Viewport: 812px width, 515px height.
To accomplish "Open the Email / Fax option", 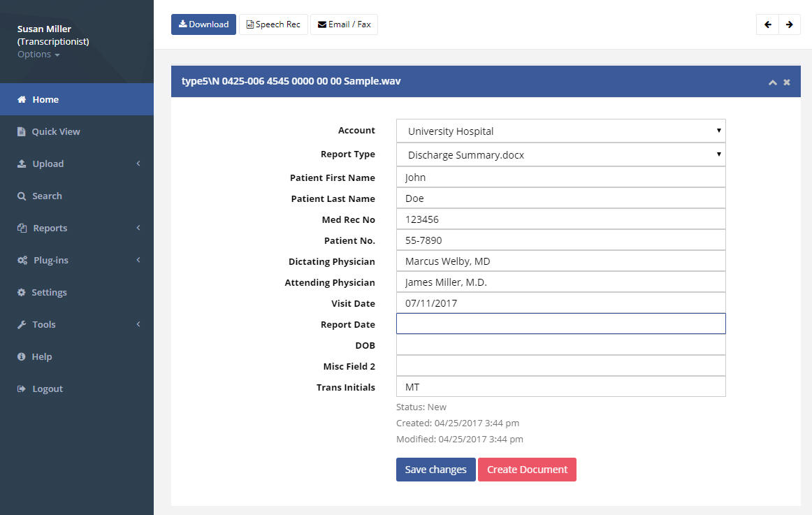I will pyautogui.click(x=344, y=24).
